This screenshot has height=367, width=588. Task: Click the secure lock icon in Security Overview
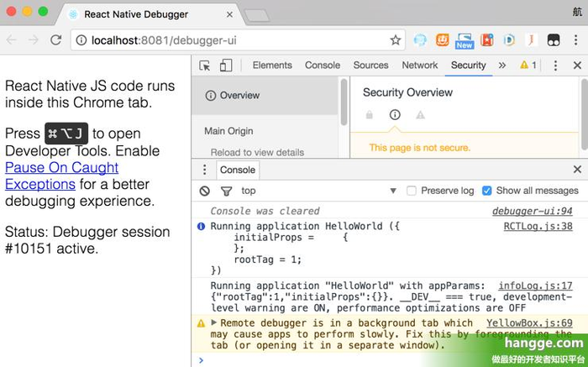[370, 115]
